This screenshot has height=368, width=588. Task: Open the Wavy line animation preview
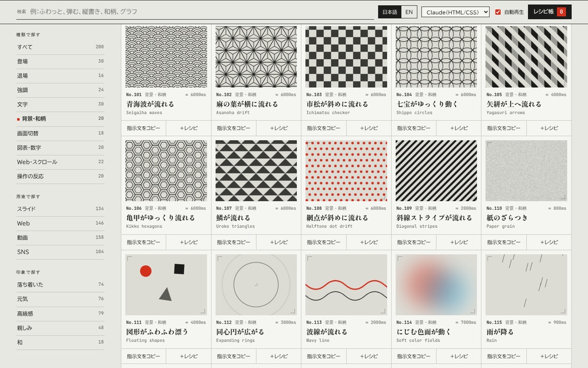tap(346, 285)
